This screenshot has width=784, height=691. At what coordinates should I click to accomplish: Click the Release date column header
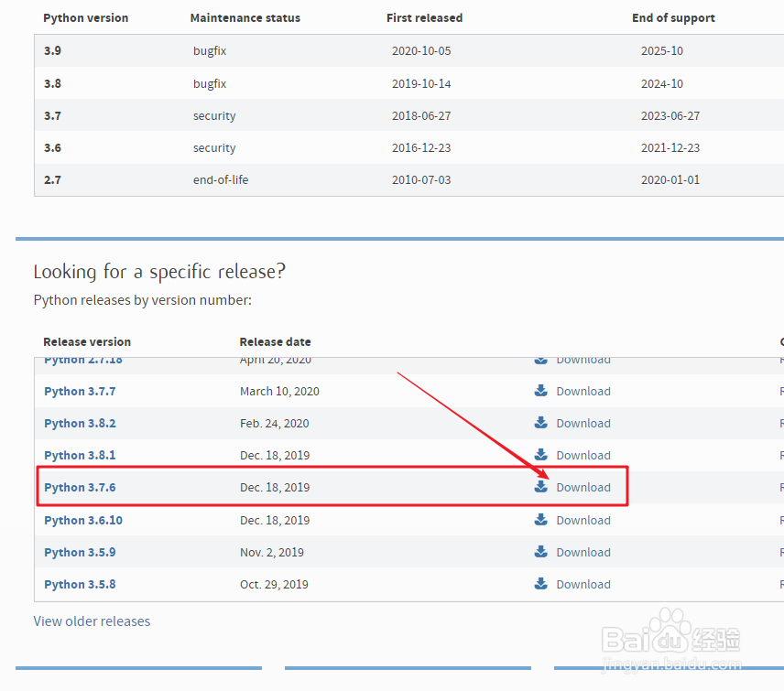click(275, 341)
